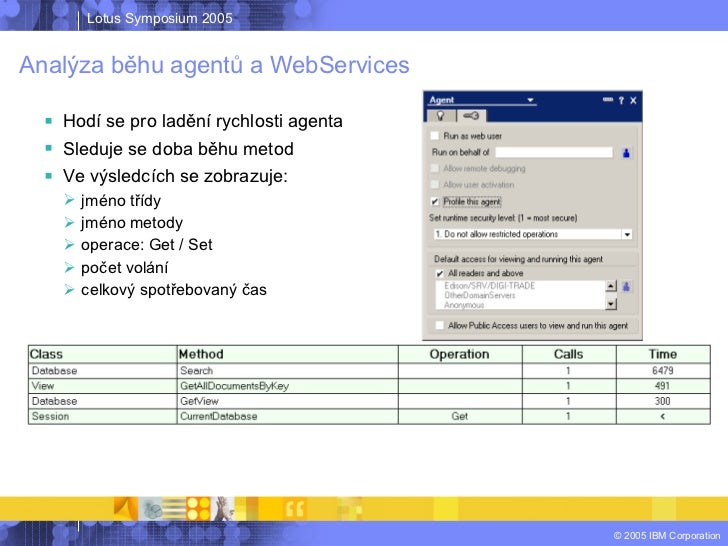Open person picker beside access list

tap(626, 286)
